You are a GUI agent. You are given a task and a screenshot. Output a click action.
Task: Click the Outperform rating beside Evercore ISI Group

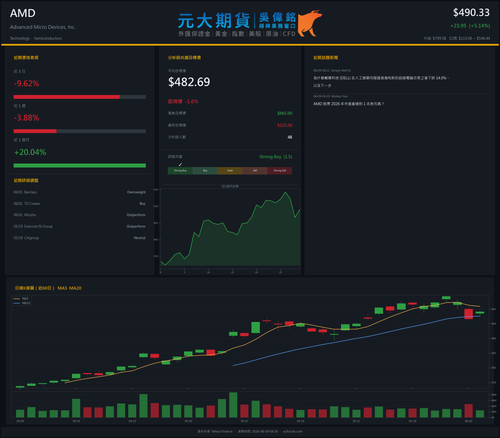tap(136, 226)
